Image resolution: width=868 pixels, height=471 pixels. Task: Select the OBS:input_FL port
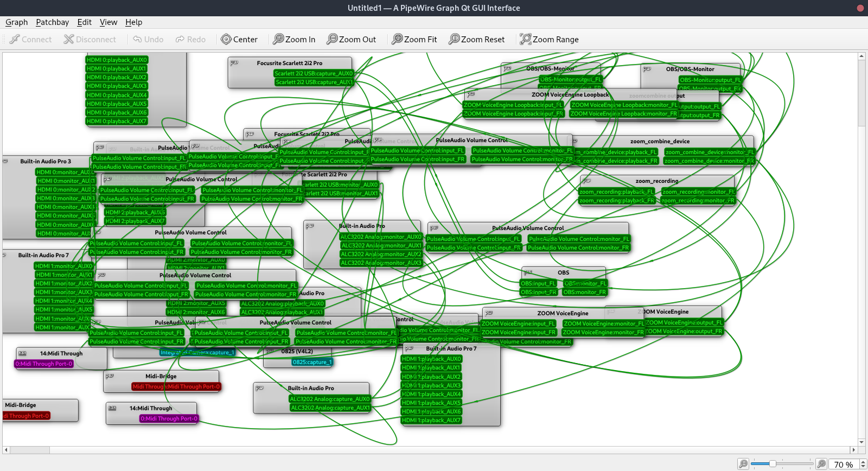pyautogui.click(x=538, y=283)
